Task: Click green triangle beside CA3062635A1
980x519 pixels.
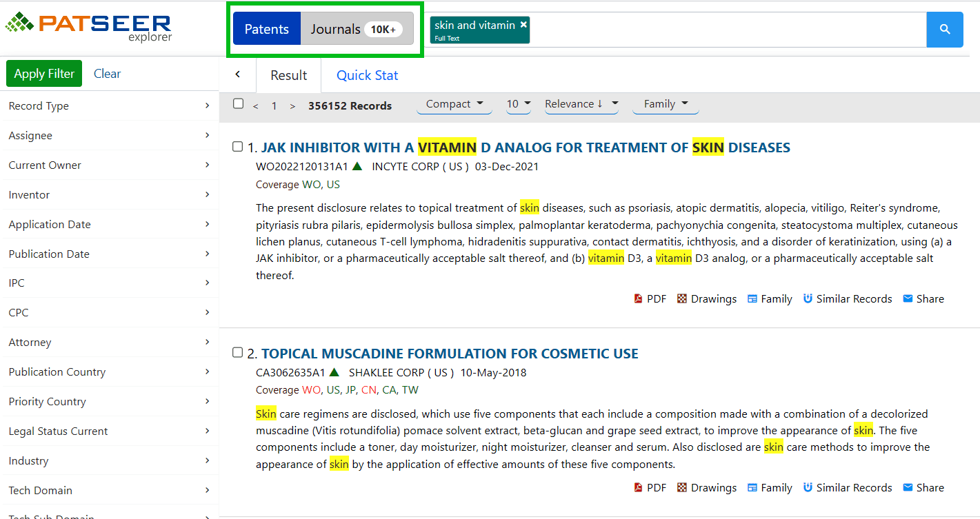Action: [334, 372]
